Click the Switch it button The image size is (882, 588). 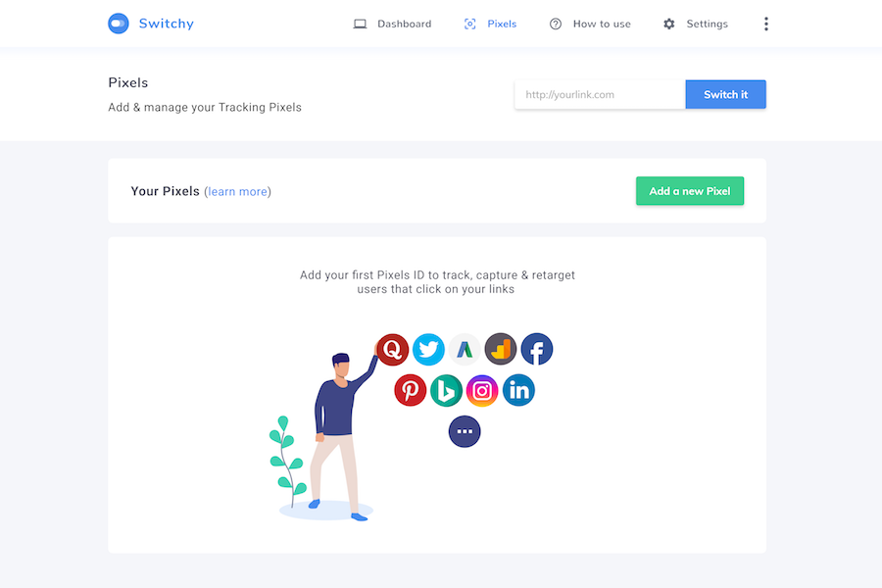(725, 94)
